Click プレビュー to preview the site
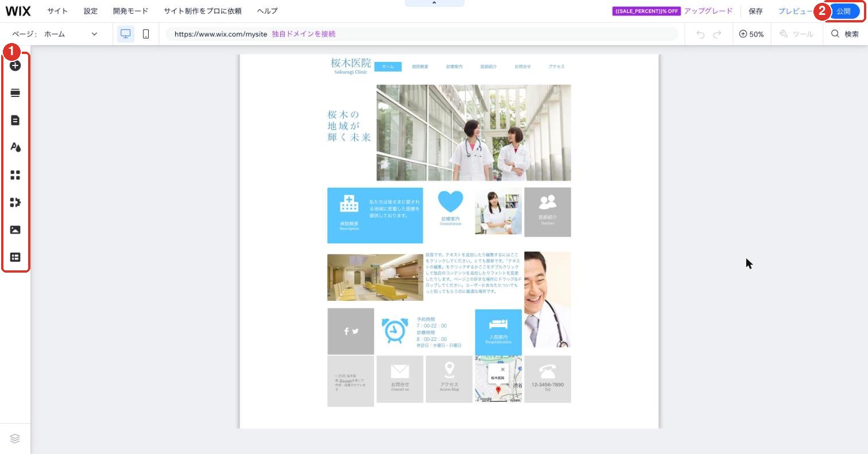Screen dimensions: 868x454 click(x=795, y=11)
